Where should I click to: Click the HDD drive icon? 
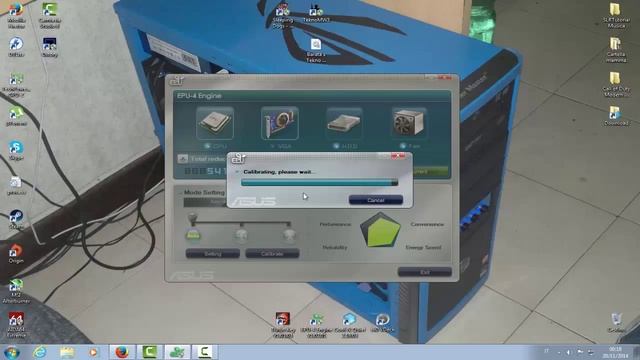point(344,123)
